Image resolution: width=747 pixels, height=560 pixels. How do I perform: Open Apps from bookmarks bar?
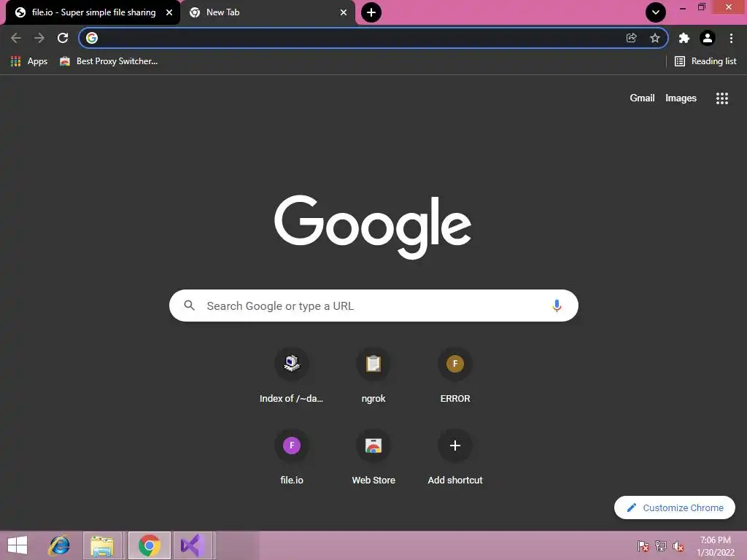pyautogui.click(x=29, y=61)
